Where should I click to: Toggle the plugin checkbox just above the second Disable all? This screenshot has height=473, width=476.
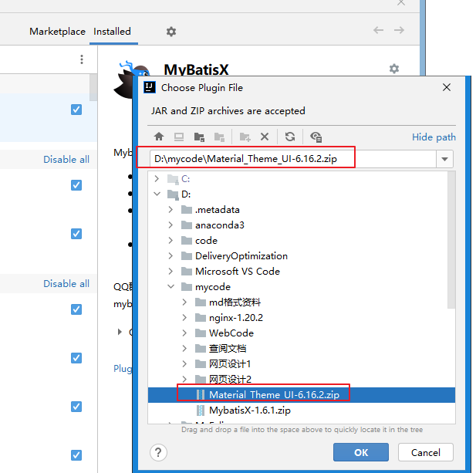tap(76, 234)
